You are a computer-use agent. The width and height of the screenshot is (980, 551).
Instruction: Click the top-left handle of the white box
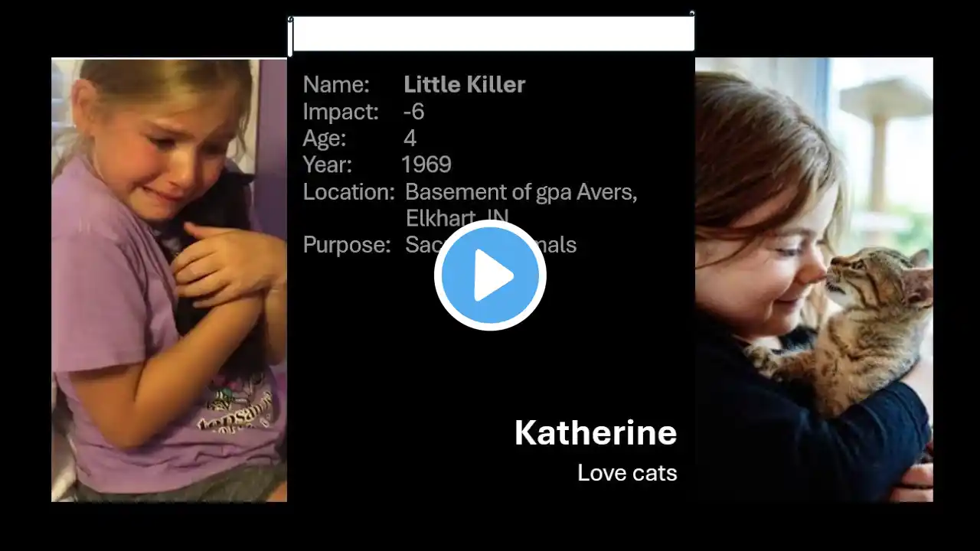(x=290, y=17)
